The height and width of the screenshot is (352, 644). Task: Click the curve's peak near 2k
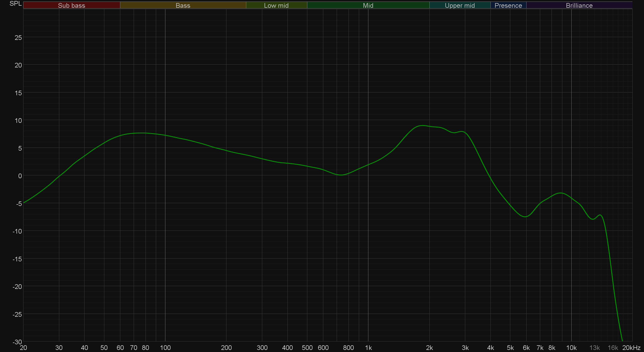(422, 125)
